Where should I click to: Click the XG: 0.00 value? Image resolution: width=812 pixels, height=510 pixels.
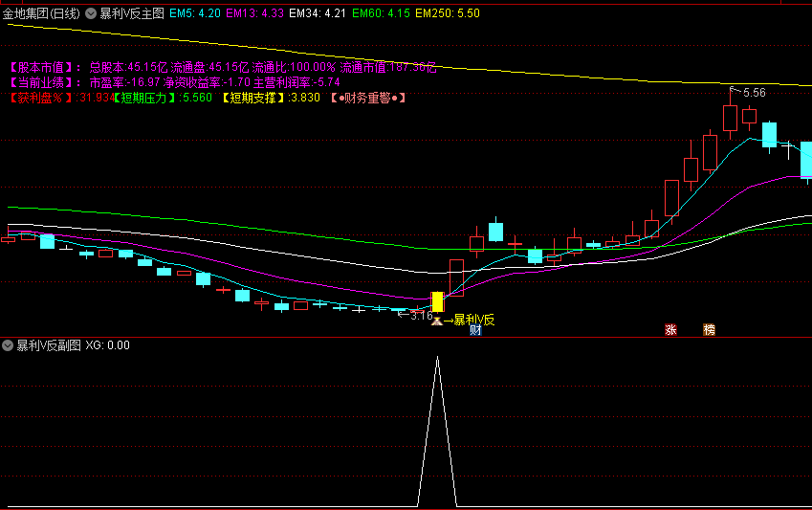pyautogui.click(x=108, y=345)
